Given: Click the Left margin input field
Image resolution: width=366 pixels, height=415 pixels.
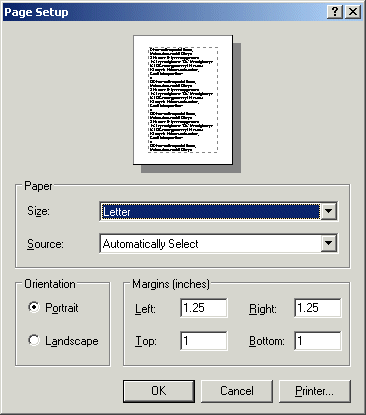Looking at the screenshot, I should [204, 308].
